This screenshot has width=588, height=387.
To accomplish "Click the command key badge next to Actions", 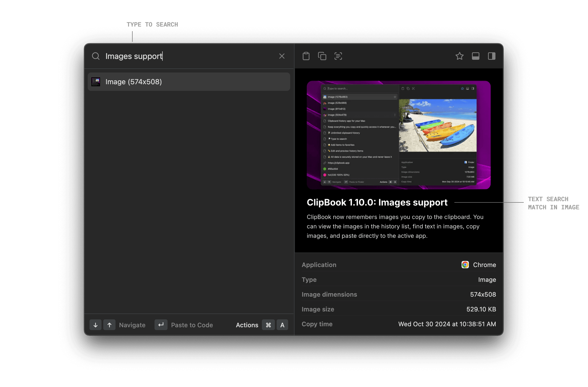I will [268, 325].
